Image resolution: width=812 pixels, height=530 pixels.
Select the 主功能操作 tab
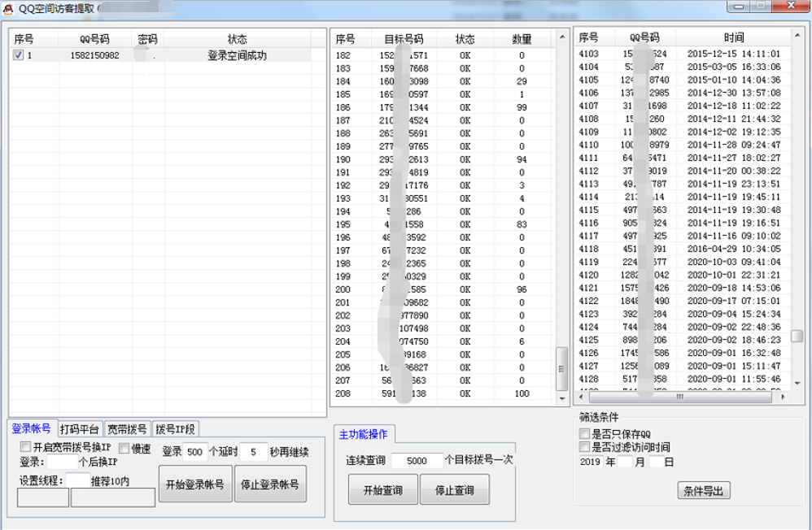[364, 434]
